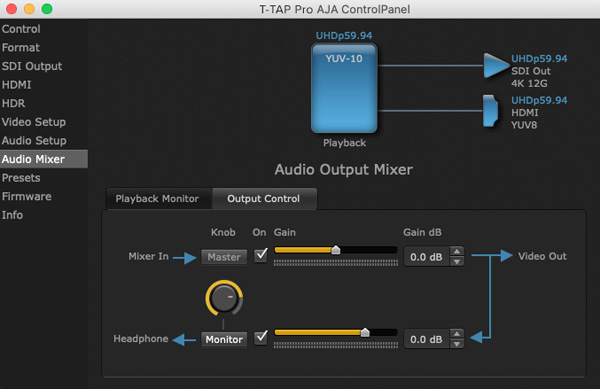Click the Master audio level meter
This screenshot has height=389, width=600.
(336, 263)
